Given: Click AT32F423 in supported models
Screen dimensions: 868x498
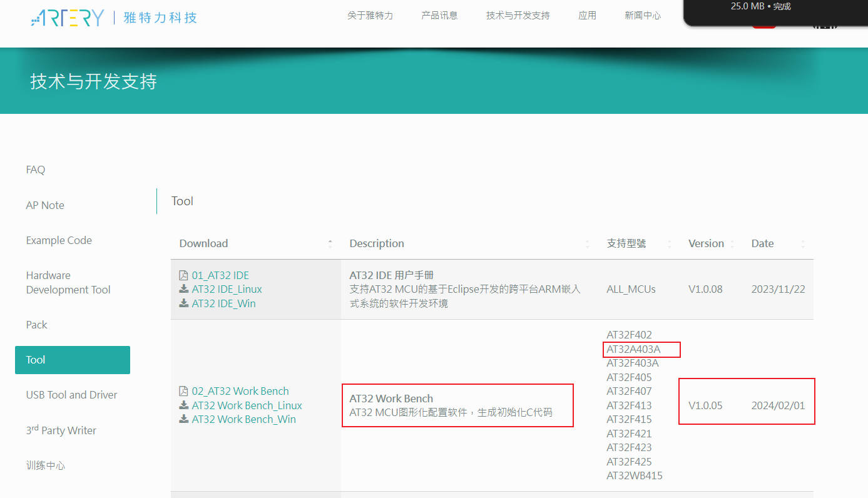Looking at the screenshot, I should 629,447.
